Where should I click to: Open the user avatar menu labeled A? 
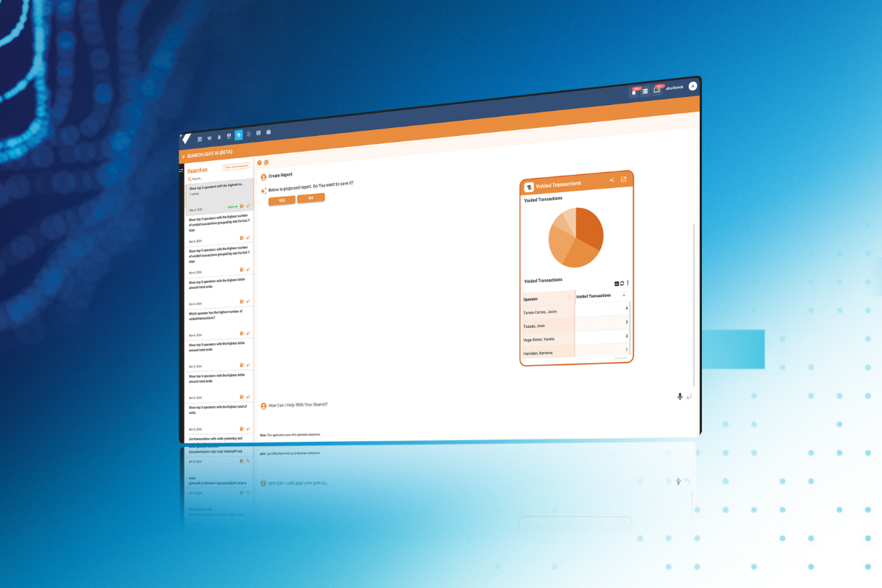click(692, 86)
